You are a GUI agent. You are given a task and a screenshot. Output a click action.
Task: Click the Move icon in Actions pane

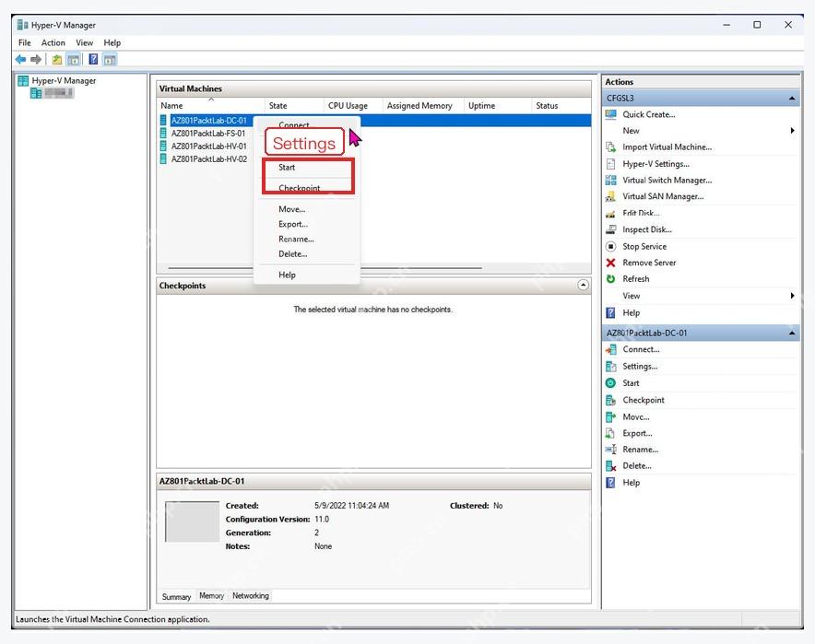pyautogui.click(x=611, y=417)
